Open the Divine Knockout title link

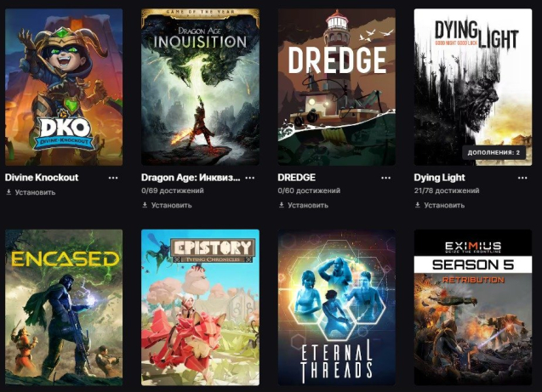point(42,178)
